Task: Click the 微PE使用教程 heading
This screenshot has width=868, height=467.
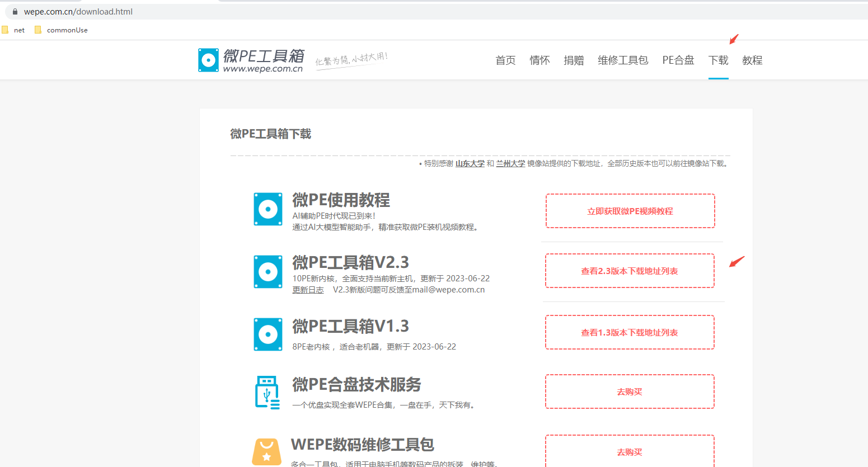Action: (x=341, y=200)
